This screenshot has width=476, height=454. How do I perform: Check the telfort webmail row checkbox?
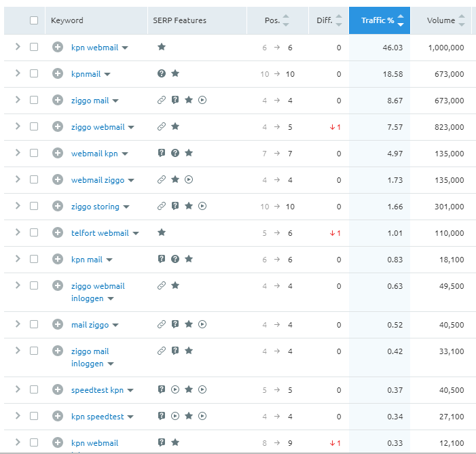click(x=34, y=232)
